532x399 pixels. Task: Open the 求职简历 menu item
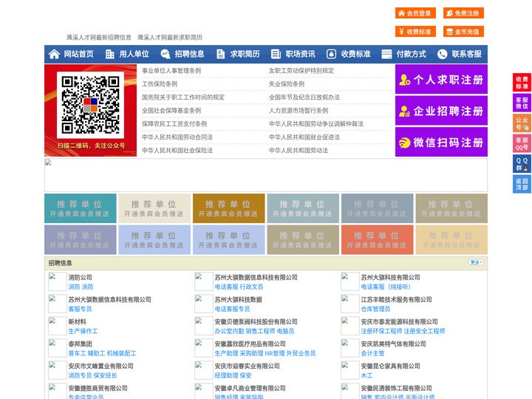[x=245, y=54]
